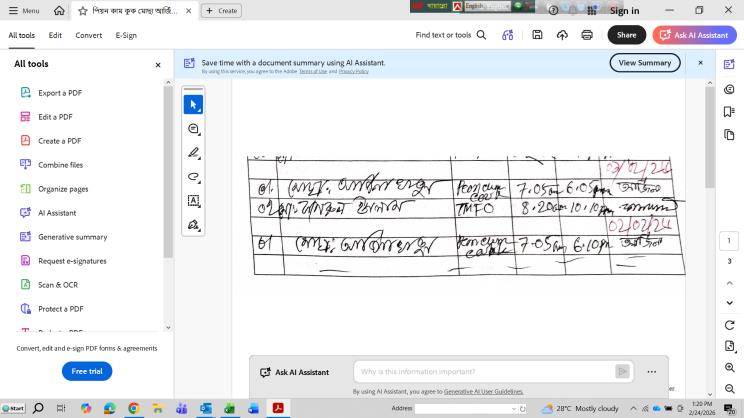Choose the highlighter pen tool
The width and height of the screenshot is (744, 418).
click(x=193, y=153)
